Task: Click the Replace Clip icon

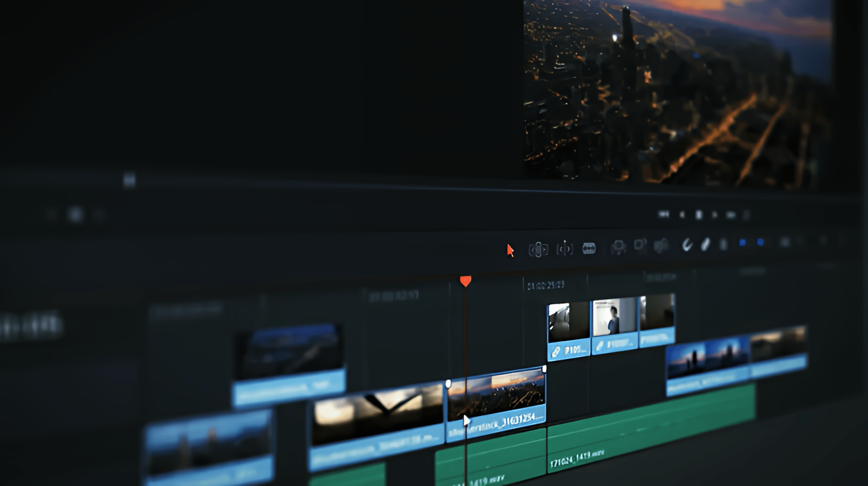Action: coord(661,245)
